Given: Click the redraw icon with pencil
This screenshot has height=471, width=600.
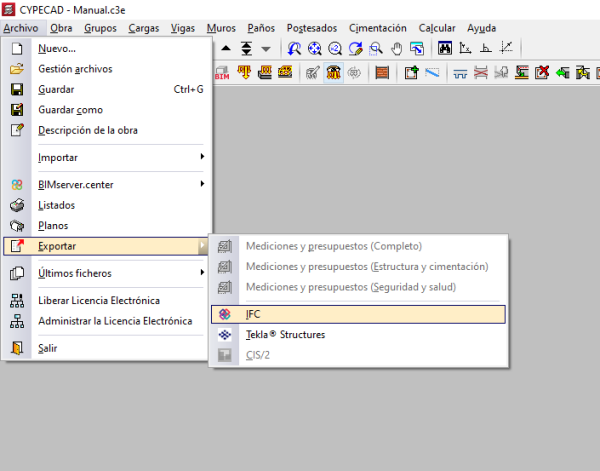Looking at the screenshot, I should tap(355, 49).
